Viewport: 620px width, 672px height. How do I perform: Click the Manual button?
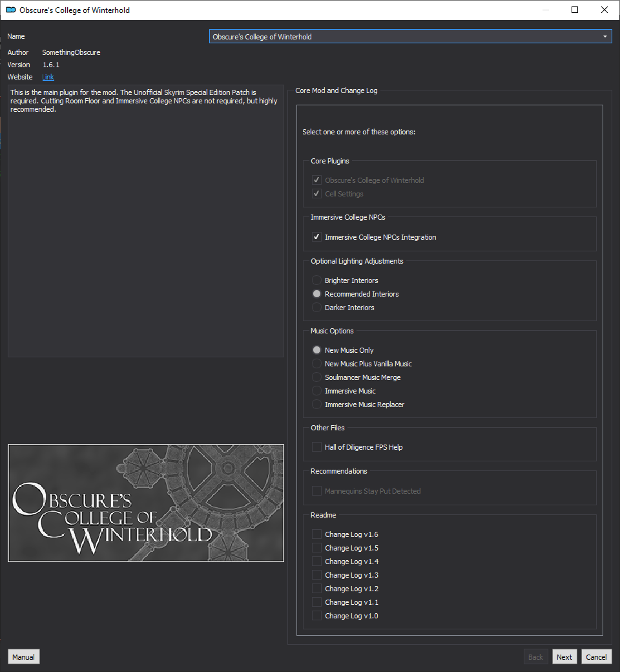coord(23,657)
